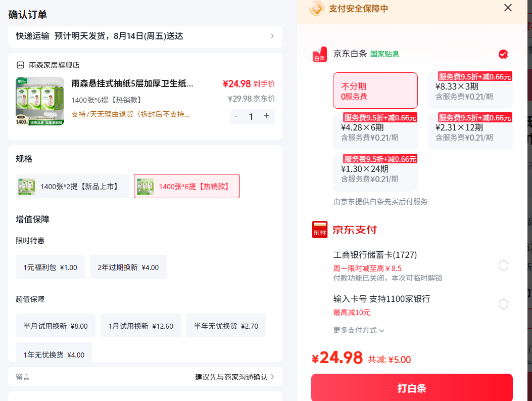Add the 1元福利包 ¥1.00 protection
This screenshot has width=532, height=401.
[x=50, y=267]
